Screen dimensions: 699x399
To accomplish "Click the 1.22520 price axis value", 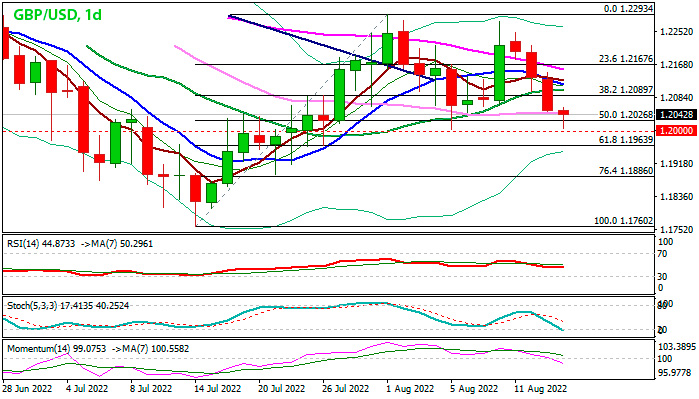I will tap(677, 32).
